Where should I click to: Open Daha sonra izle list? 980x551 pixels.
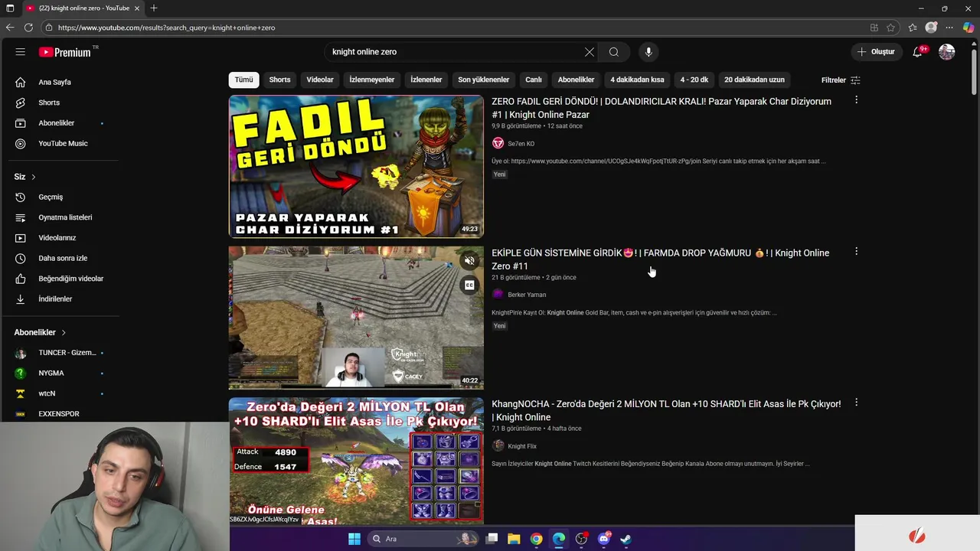pos(63,258)
